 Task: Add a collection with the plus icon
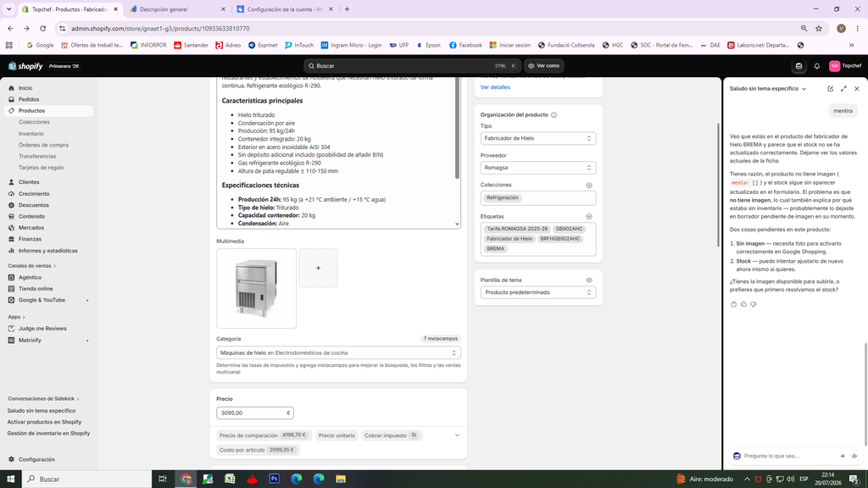[589, 186]
